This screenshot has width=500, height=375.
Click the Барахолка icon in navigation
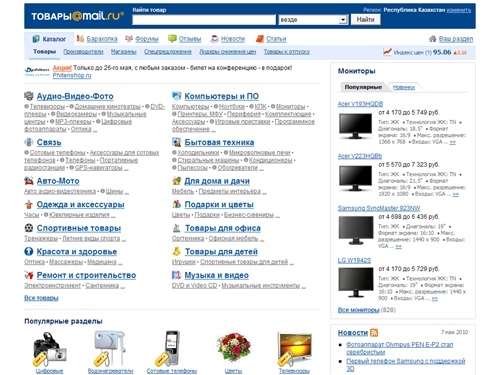[80, 39]
